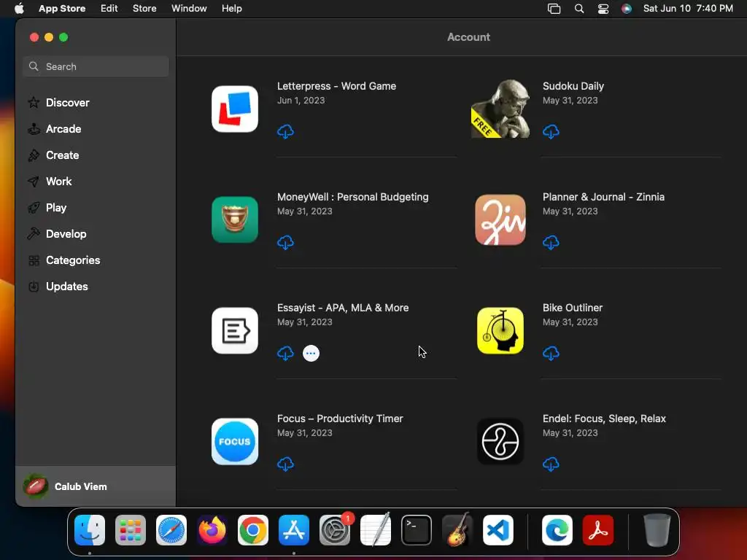The height and width of the screenshot is (560, 747).
Task: Open Visual Studio Code from Dock
Action: (x=498, y=530)
